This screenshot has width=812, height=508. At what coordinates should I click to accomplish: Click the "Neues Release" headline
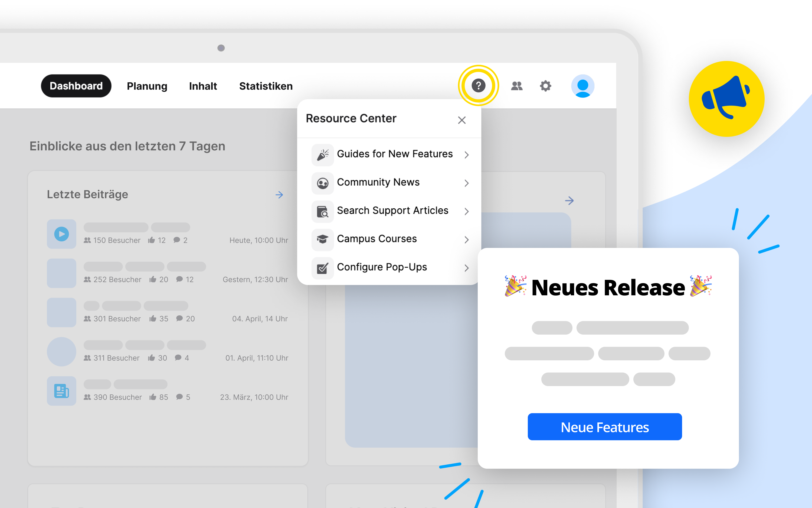pos(608,288)
